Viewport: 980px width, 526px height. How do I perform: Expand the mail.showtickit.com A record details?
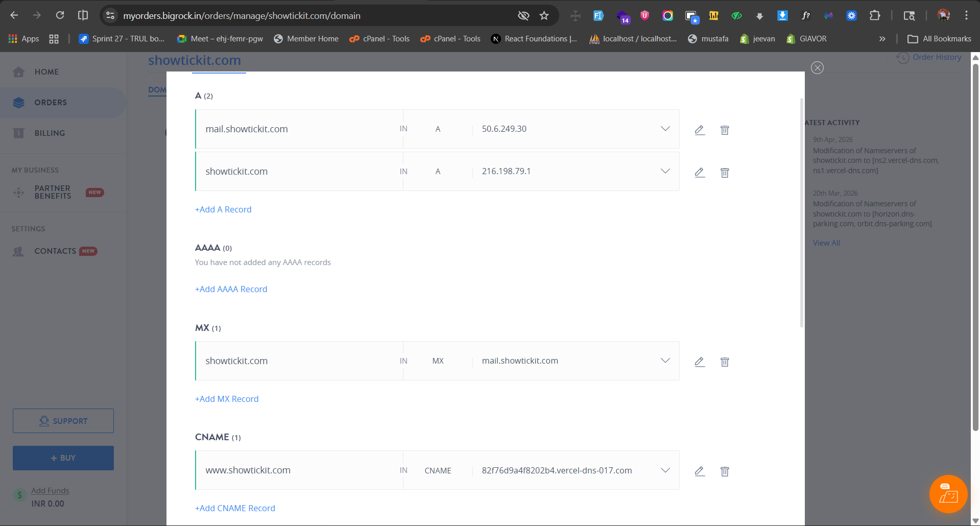665,129
